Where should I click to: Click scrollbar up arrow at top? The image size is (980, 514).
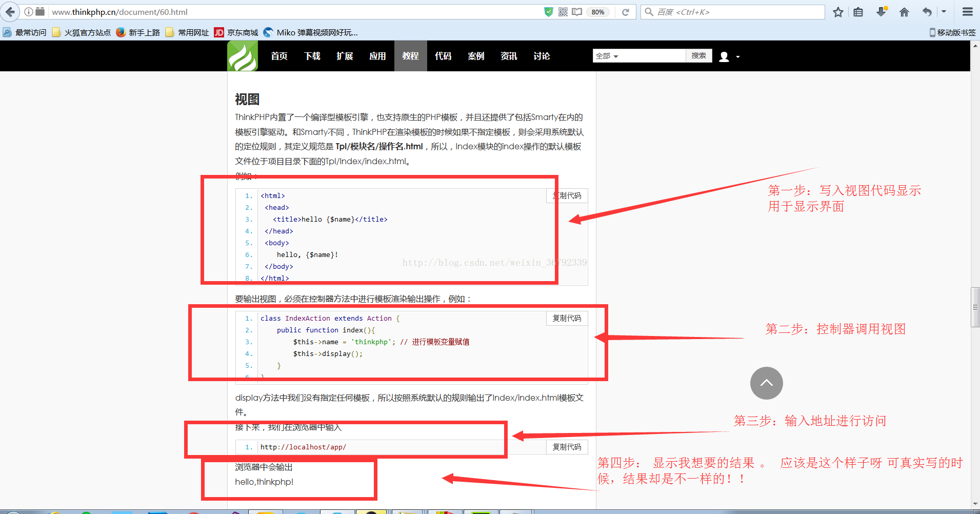point(975,46)
